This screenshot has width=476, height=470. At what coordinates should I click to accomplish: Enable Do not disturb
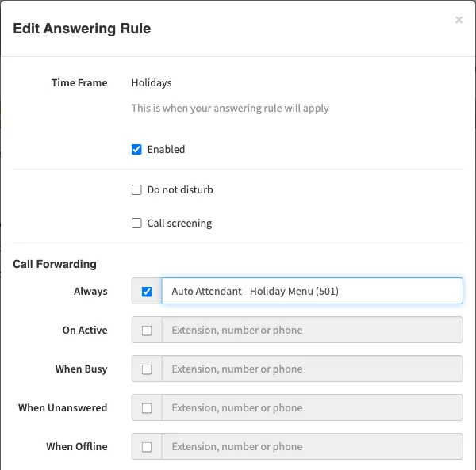(x=136, y=189)
